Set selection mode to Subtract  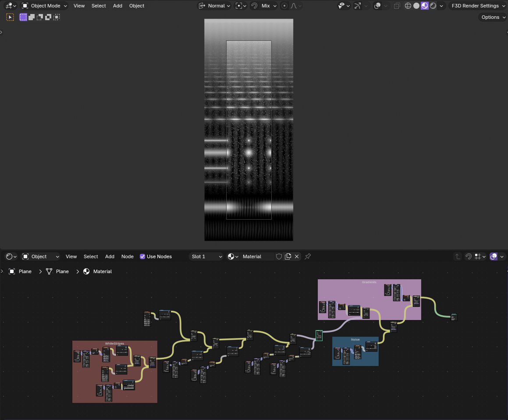pyautogui.click(x=40, y=17)
